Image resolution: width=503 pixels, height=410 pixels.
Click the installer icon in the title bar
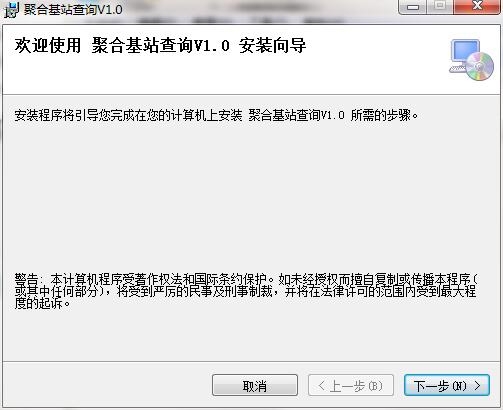point(11,10)
